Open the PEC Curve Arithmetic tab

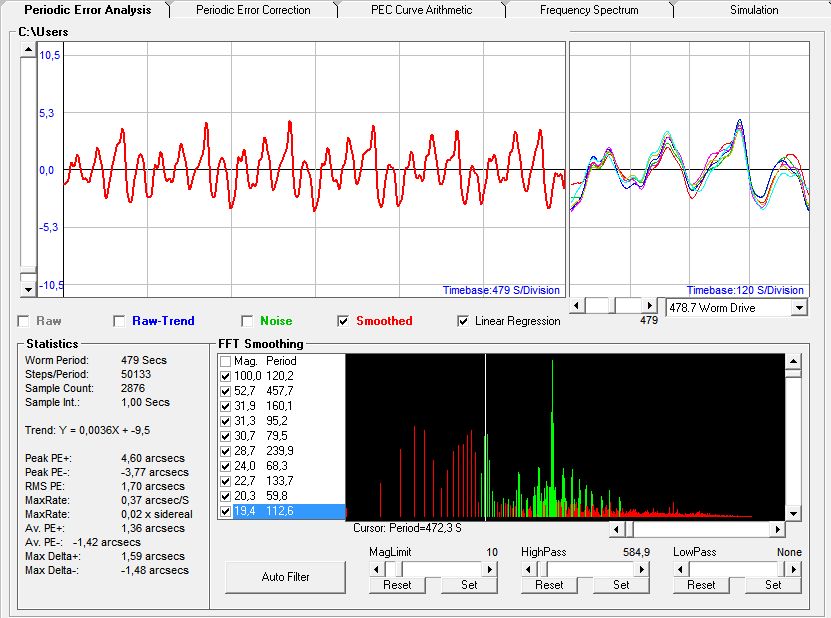(420, 10)
